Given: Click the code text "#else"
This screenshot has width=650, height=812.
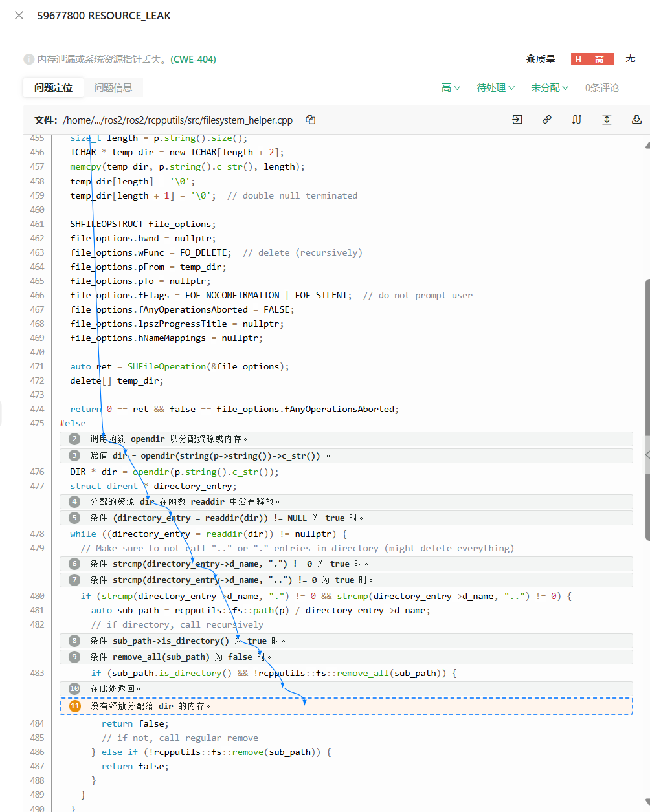Looking at the screenshot, I should coord(73,423).
